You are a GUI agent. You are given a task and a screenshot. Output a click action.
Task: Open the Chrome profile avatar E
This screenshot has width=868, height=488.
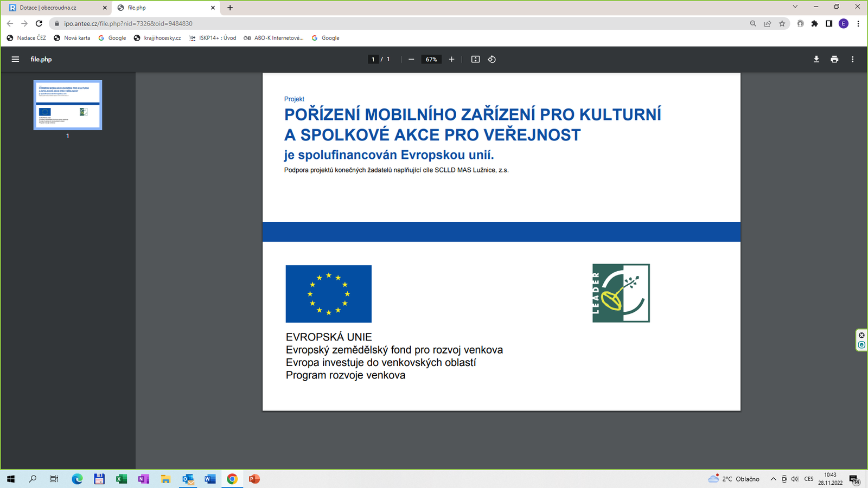coord(844,23)
